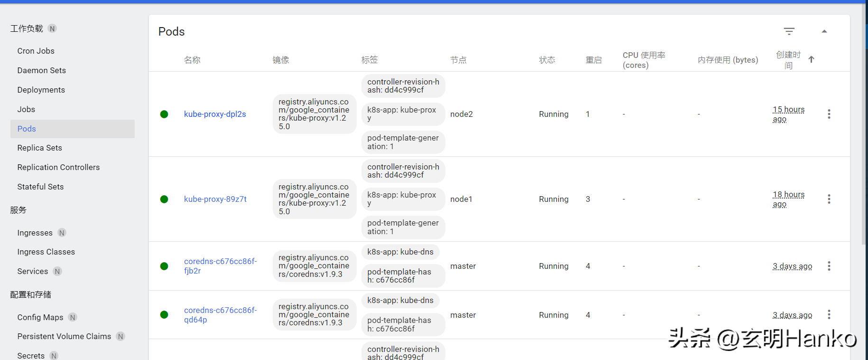Open Config Maps in the sidebar
Viewport: 868px width, 360px height.
40,317
